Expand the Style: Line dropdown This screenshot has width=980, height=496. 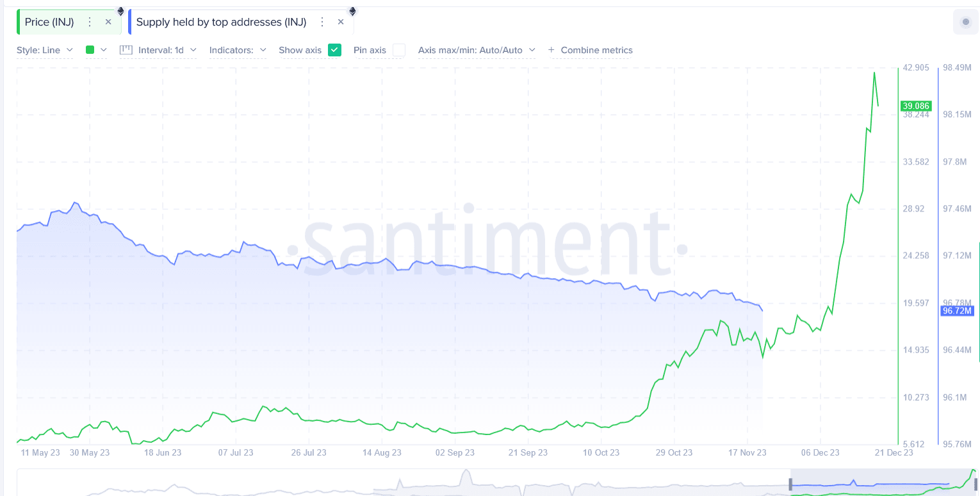click(x=45, y=50)
